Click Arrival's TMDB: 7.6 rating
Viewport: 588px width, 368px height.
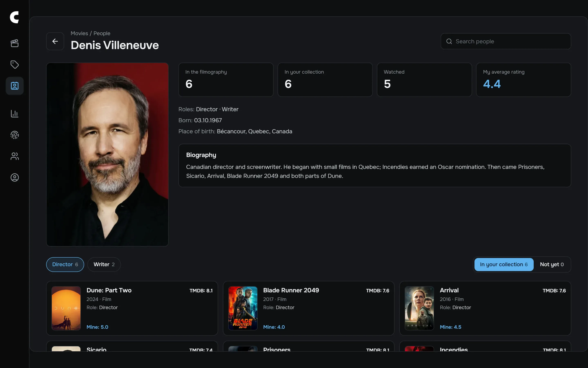(x=554, y=291)
